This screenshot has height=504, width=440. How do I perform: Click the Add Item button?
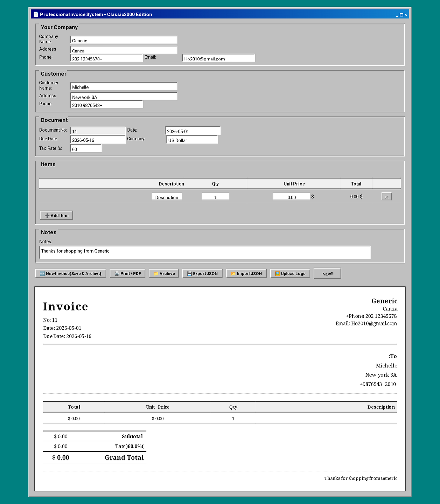[x=56, y=216]
